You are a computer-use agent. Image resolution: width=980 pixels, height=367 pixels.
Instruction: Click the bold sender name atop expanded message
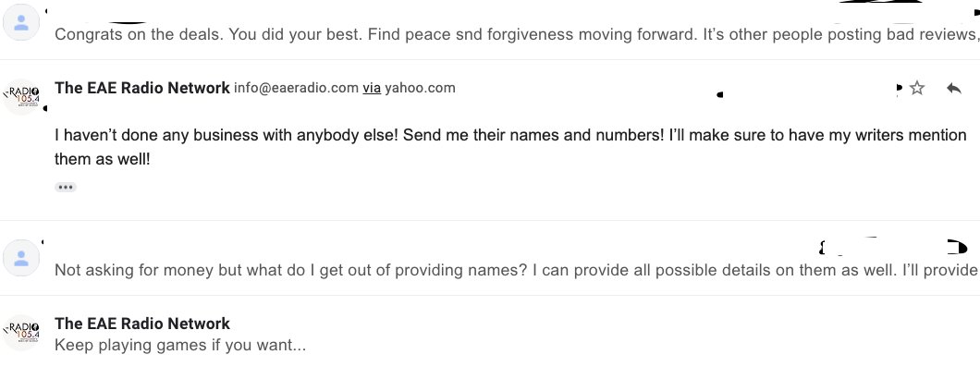pos(142,88)
